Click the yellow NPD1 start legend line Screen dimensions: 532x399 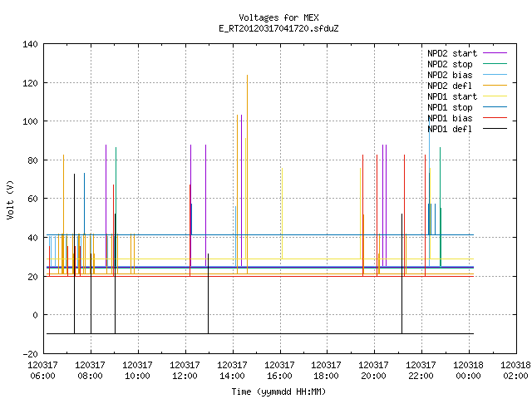pos(495,96)
